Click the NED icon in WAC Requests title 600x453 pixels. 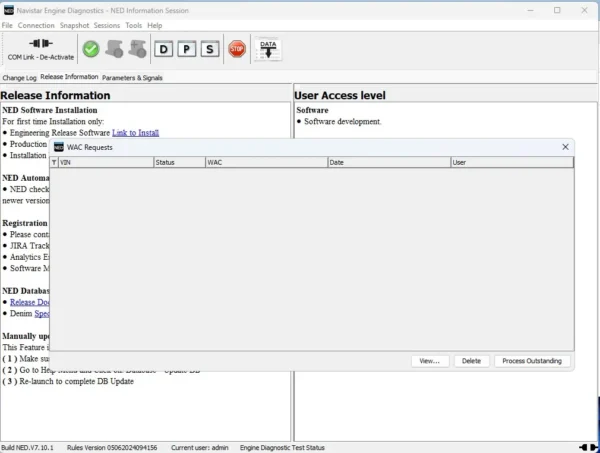click(x=59, y=147)
